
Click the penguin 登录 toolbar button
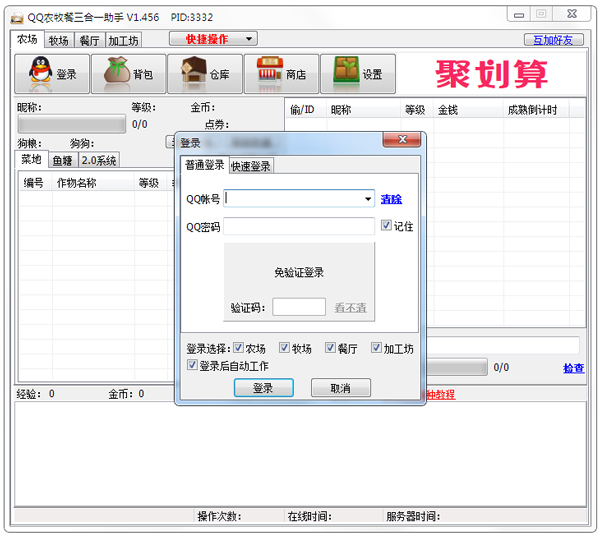click(x=52, y=74)
